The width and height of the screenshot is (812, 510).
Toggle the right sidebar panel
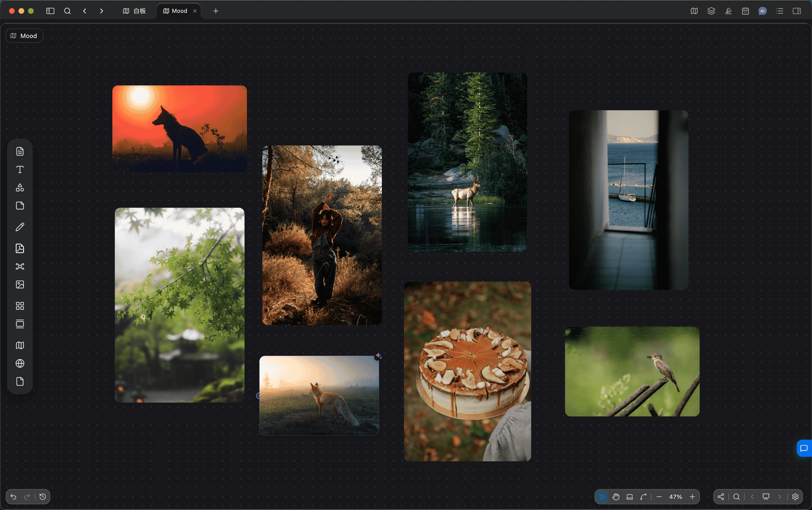coord(797,11)
